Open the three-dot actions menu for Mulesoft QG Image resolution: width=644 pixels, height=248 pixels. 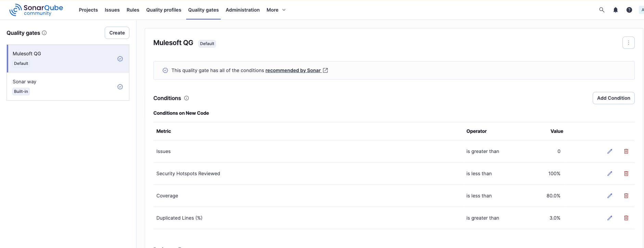[629, 43]
